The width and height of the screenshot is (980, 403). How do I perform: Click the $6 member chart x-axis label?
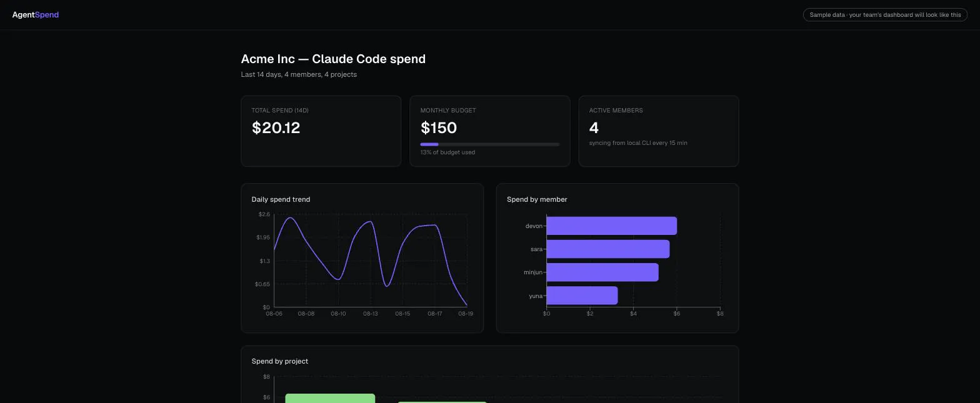tap(677, 314)
